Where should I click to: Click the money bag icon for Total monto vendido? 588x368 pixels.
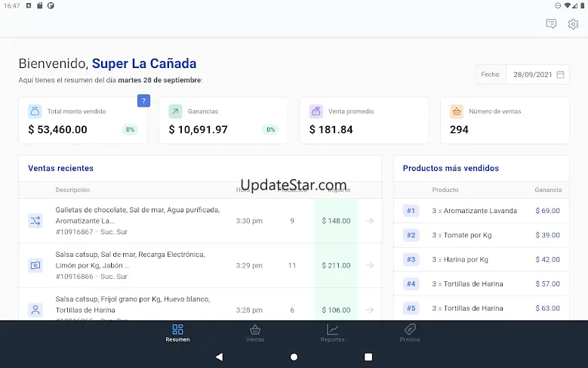coord(35,111)
